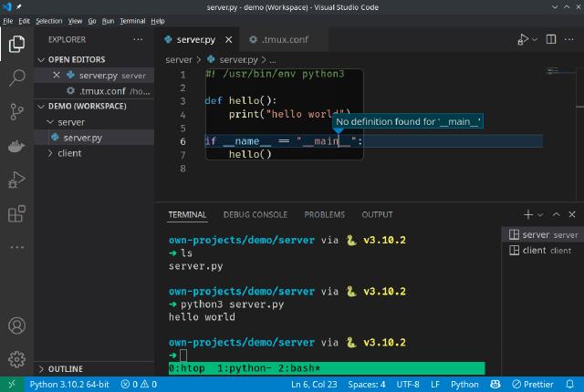Viewport: 584px width, 392px height.
Task: Open terminal launch profile dropdown
Action: 540,215
